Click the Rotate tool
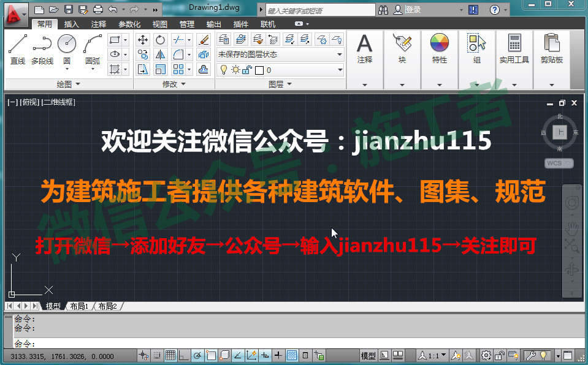The image size is (588, 365). coord(160,40)
